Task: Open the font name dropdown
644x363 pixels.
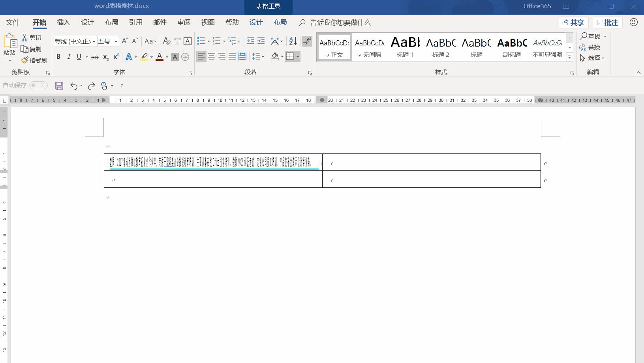Action: click(94, 41)
